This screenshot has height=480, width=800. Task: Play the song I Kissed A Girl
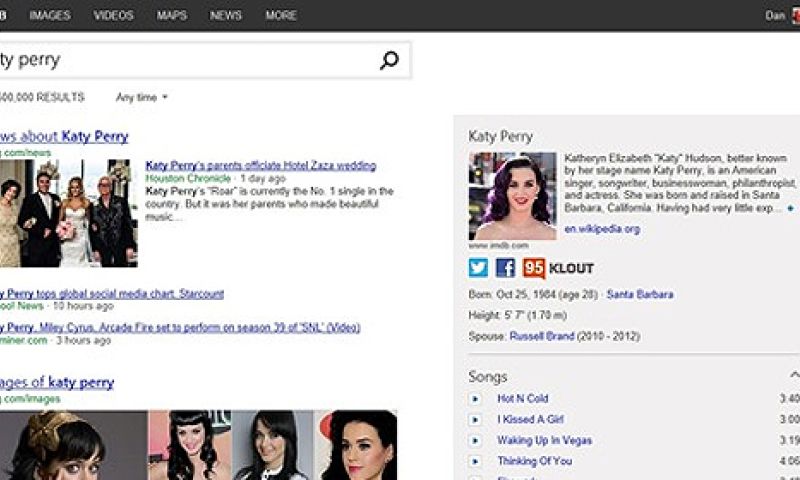475,419
